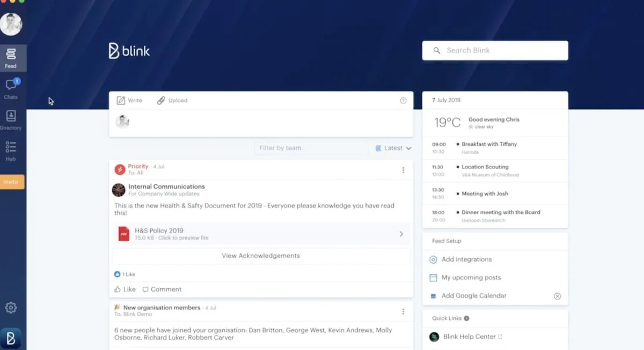Click the help question mark in composer

[403, 100]
